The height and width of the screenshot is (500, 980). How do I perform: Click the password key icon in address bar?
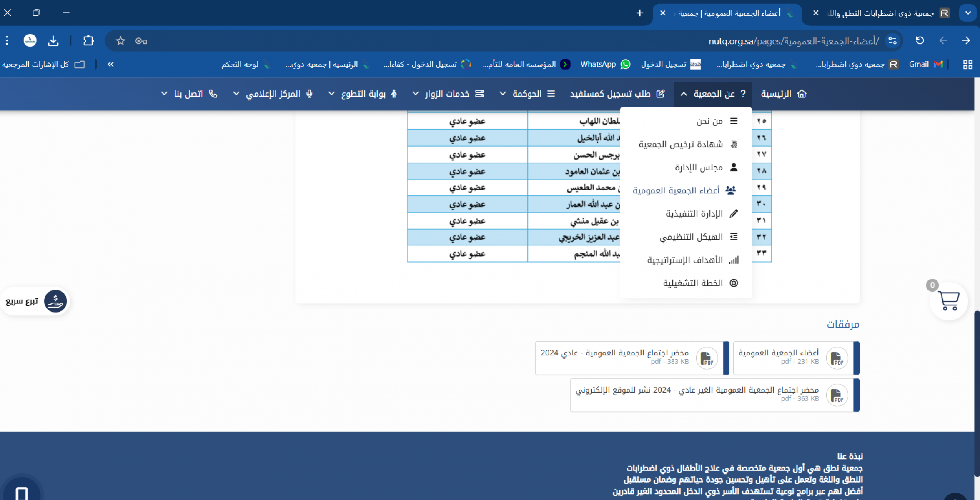pyautogui.click(x=141, y=41)
